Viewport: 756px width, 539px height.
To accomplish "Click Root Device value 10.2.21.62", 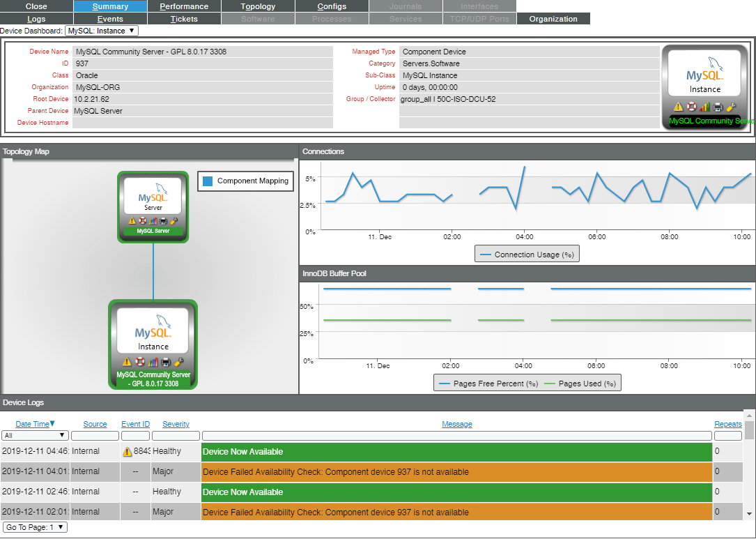I will point(91,100).
